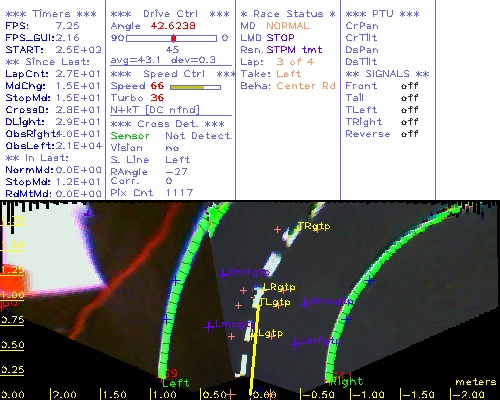Click the LapCnt timer value 2.7E+01
Image resolution: width=500 pixels, height=400 pixels.
78,74
